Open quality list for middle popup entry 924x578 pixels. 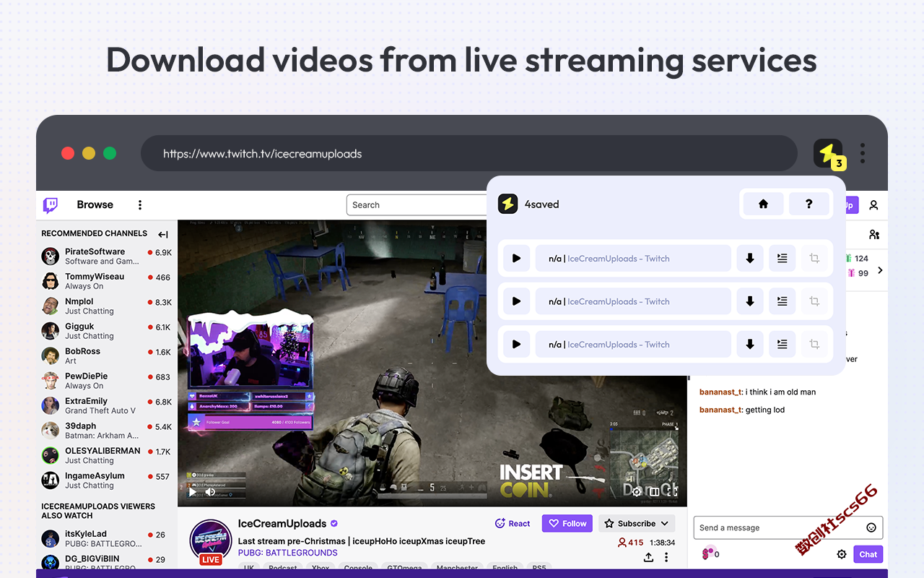[x=782, y=301]
